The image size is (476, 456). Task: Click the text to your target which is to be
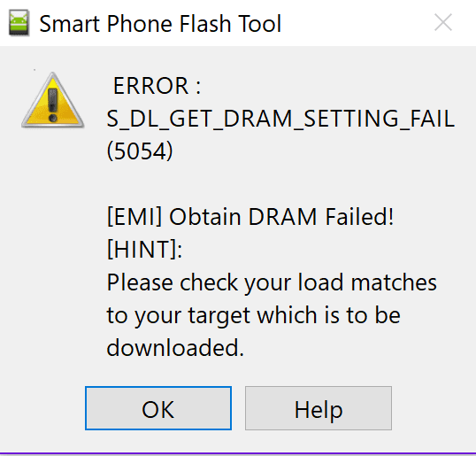click(253, 315)
